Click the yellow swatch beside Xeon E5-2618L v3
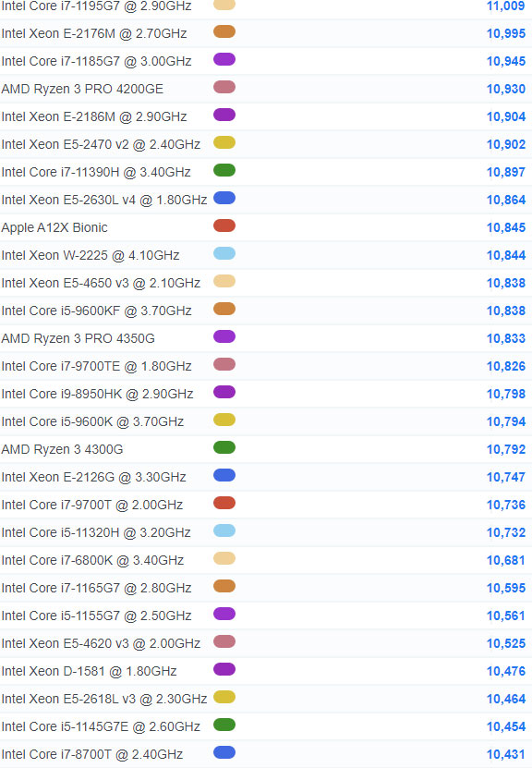Screen dimensions: 532x768 (224, 697)
